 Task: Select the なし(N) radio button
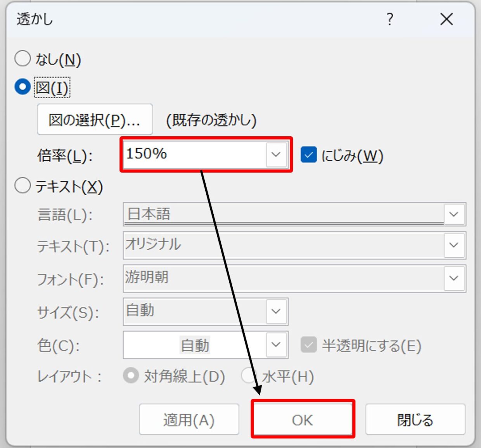tap(22, 59)
